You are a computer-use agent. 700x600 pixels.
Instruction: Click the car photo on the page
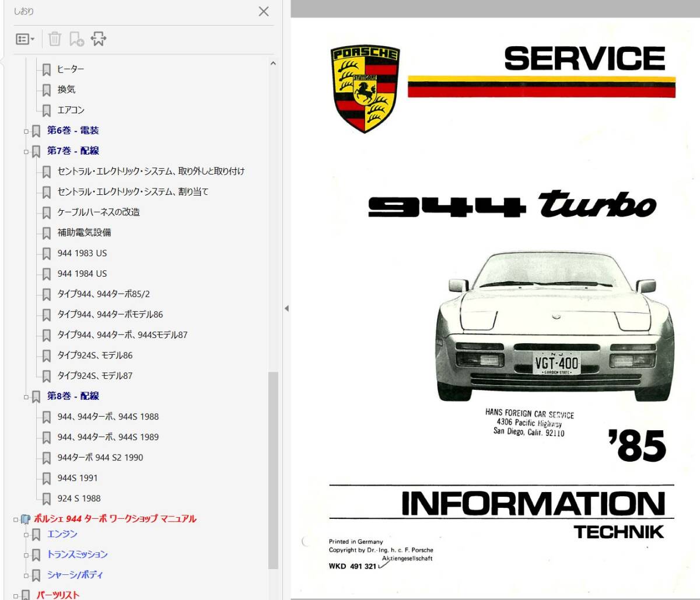click(555, 326)
